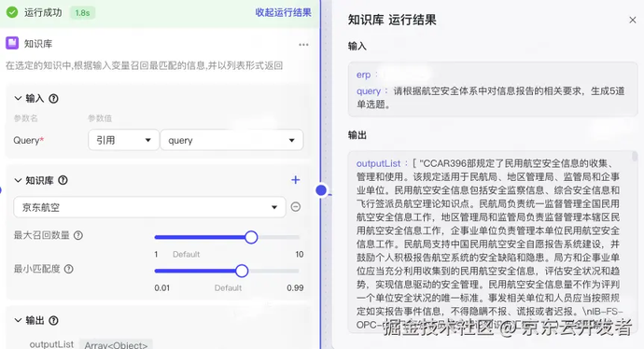Click 收起运行结果 link
644x349 pixels.
283,12
